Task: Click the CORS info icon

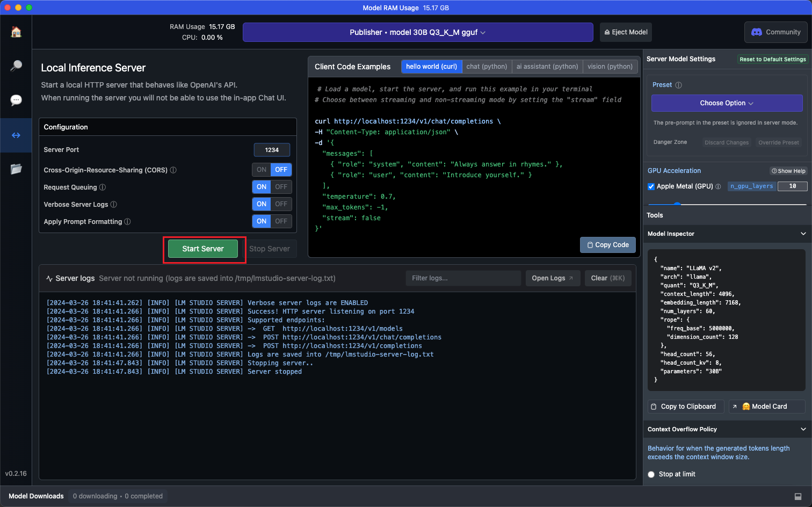Action: pyautogui.click(x=173, y=170)
